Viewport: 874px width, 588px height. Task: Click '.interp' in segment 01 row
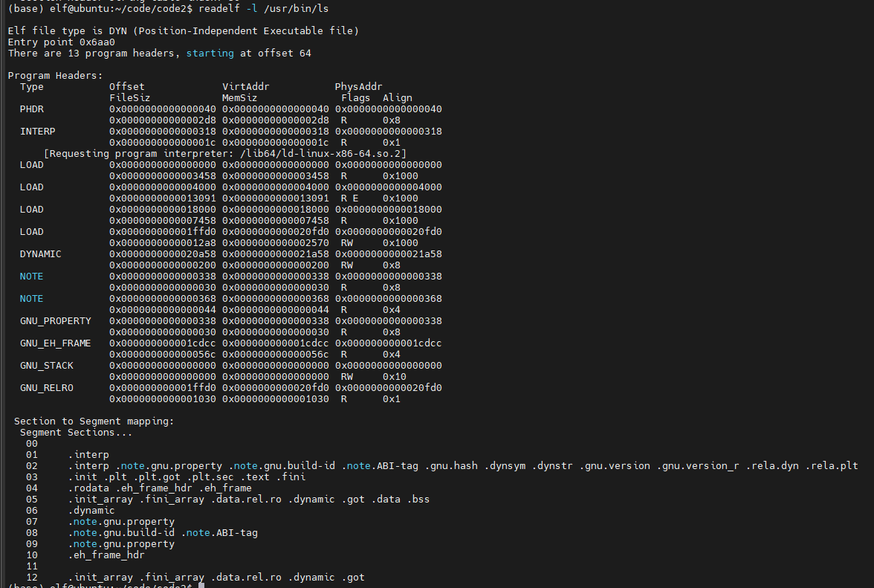pos(88,455)
